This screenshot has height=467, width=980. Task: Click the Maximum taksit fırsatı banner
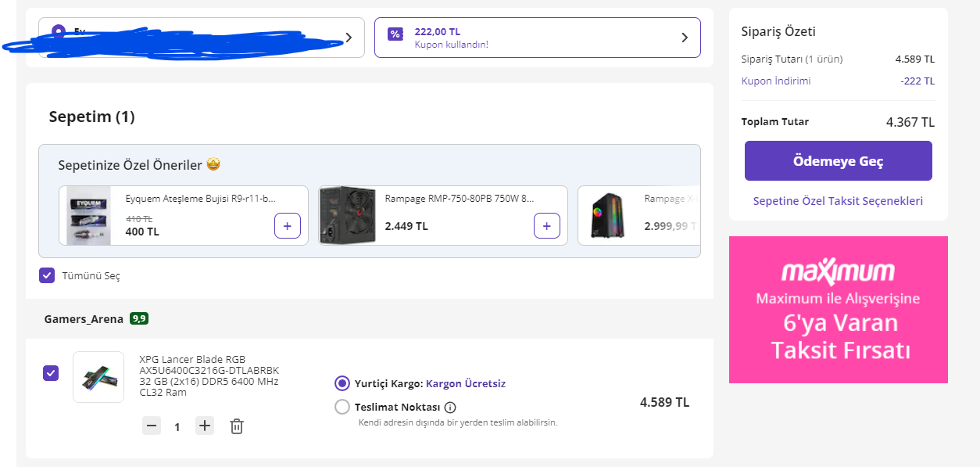[x=838, y=310]
